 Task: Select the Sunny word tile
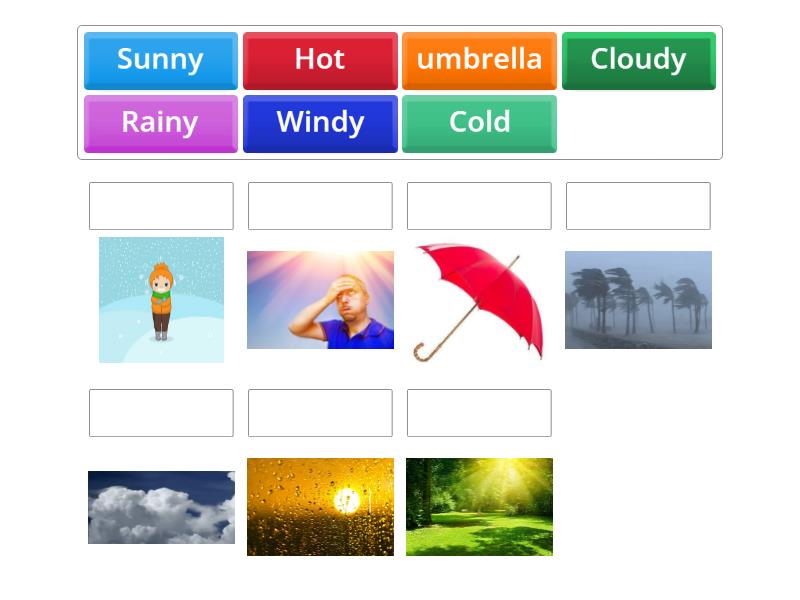[160, 60]
